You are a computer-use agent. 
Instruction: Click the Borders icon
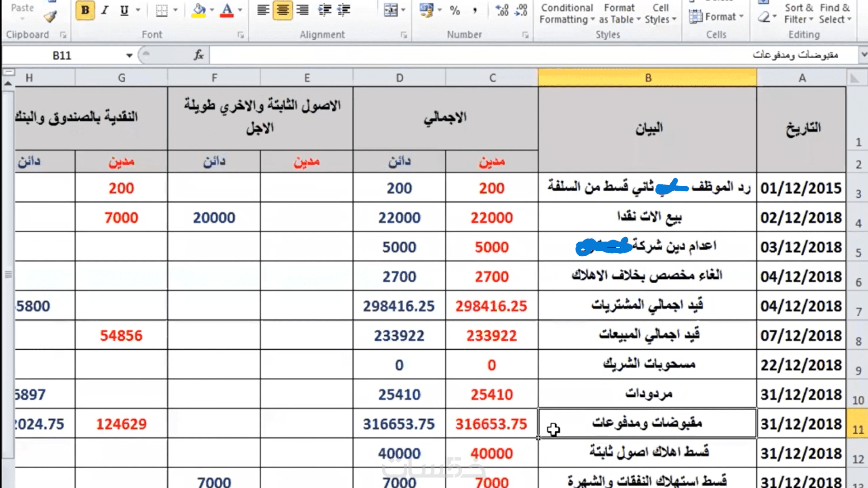coord(161,10)
